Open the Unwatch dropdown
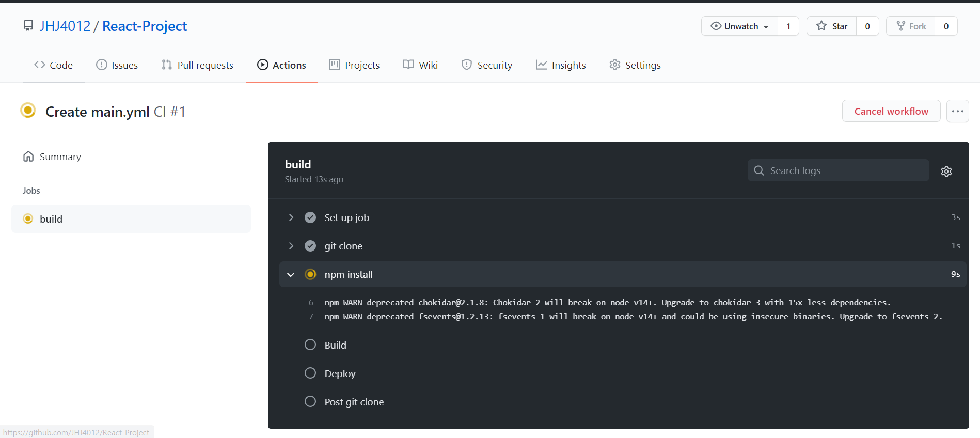This screenshot has width=980, height=438. (739, 26)
